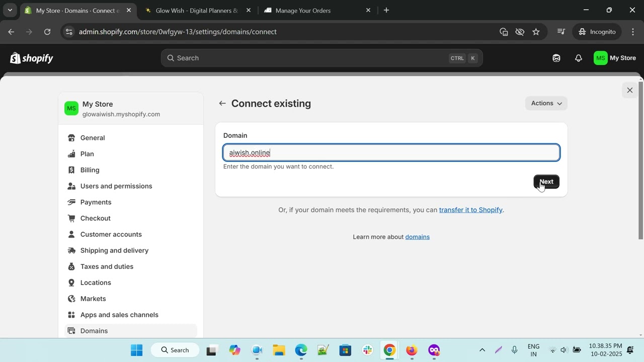This screenshot has width=644, height=362.
Task: Click the page vertical scrollbar
Action: 640,160
